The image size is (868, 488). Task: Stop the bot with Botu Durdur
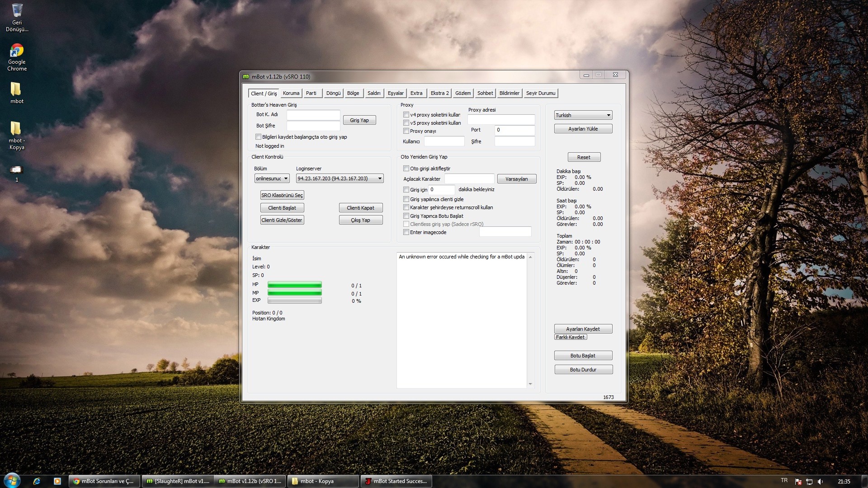click(x=584, y=370)
